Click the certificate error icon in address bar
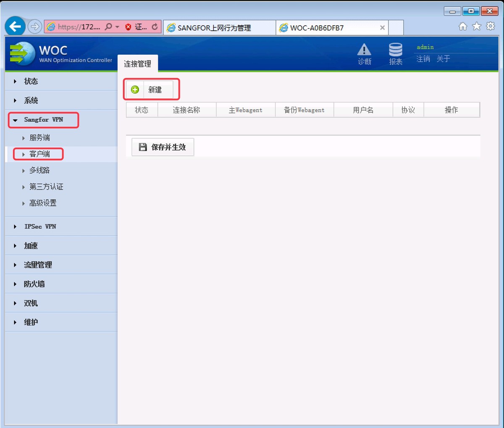 click(128, 26)
